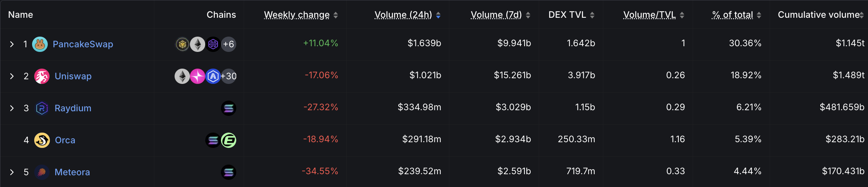This screenshot has width=868, height=187.
Task: Click the BSC chain icon in PancakeSwap row
Action: pos(182,44)
